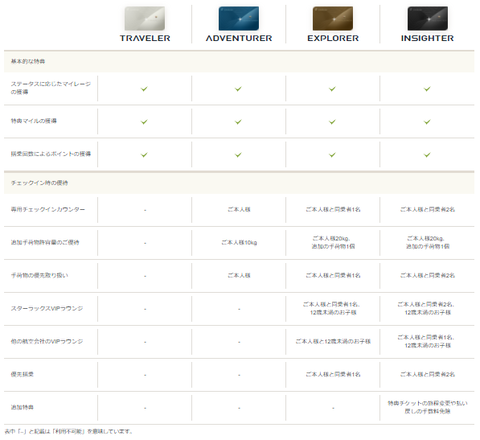The height and width of the screenshot is (440, 480).
Task: Select the ADVENTURER tier heading
Action: (239, 38)
